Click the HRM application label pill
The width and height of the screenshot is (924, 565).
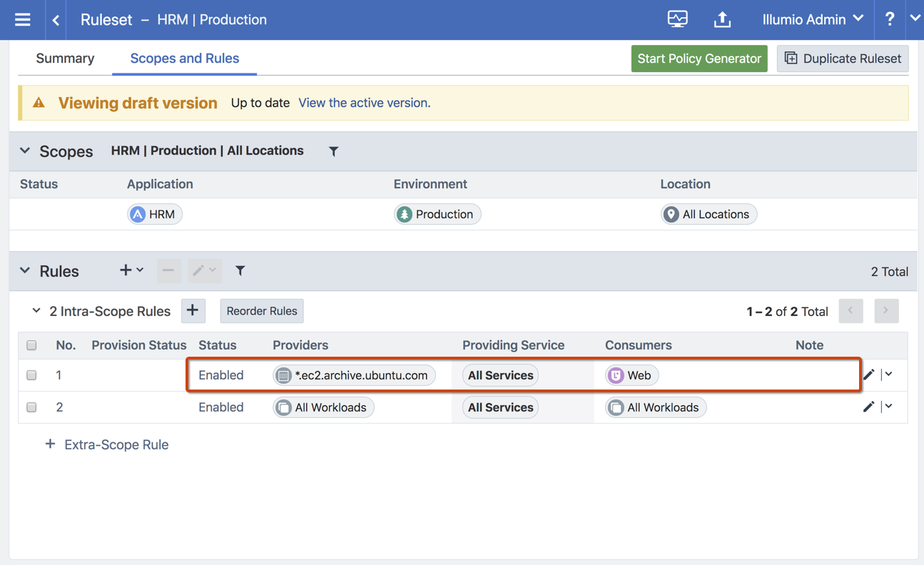click(155, 214)
